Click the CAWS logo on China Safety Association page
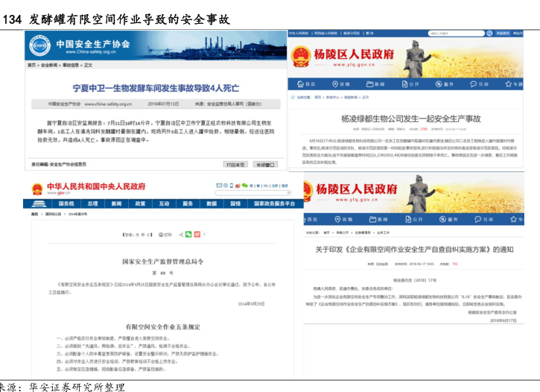The width and height of the screenshot is (540, 392). [x=39, y=45]
